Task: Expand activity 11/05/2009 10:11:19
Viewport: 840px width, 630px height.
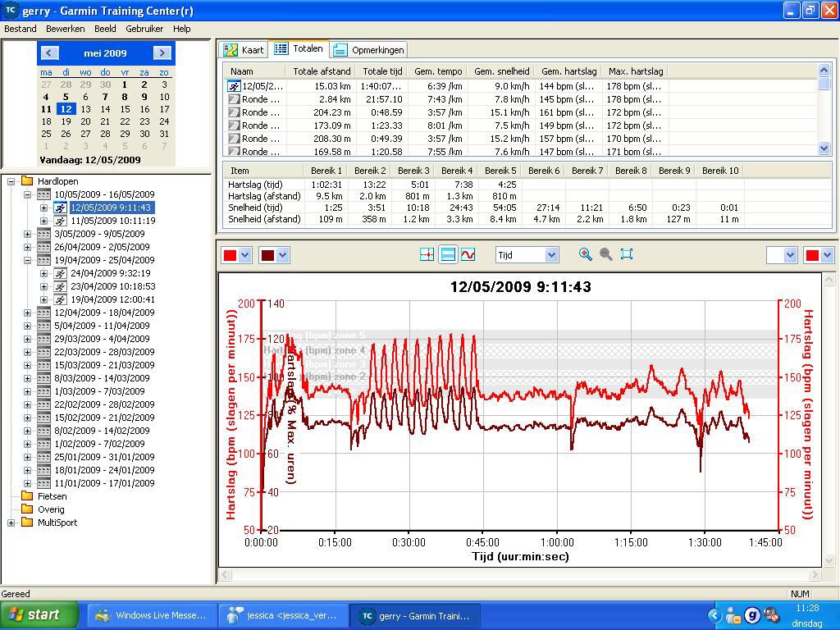Action: tap(44, 221)
